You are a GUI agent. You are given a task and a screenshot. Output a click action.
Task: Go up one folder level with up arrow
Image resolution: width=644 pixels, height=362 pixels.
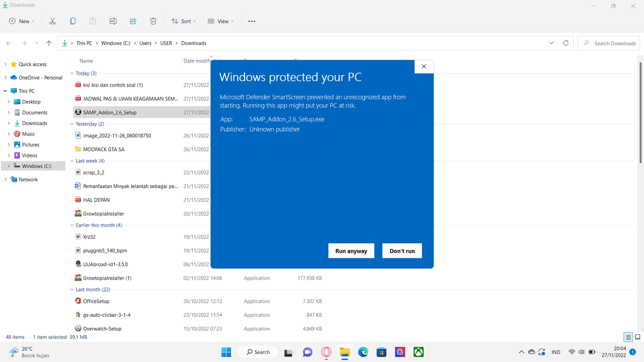(x=49, y=43)
